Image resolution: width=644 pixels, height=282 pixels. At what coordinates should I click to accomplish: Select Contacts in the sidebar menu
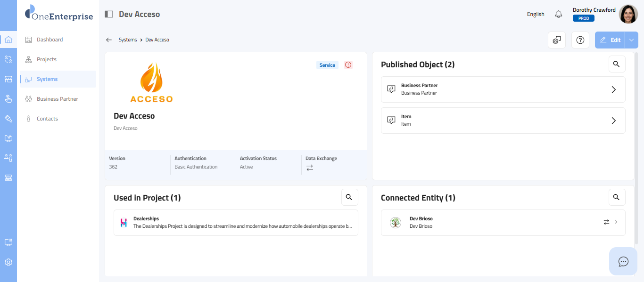tap(47, 119)
